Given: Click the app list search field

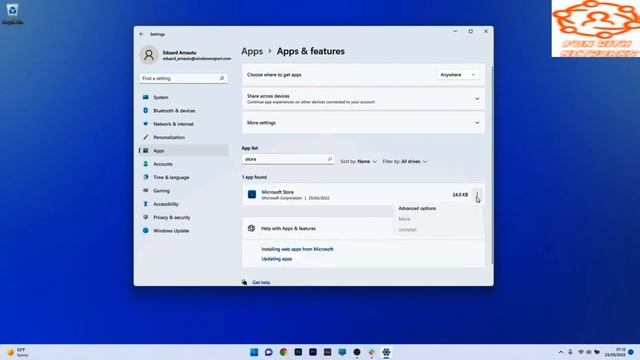Looking at the screenshot, I should (288, 159).
